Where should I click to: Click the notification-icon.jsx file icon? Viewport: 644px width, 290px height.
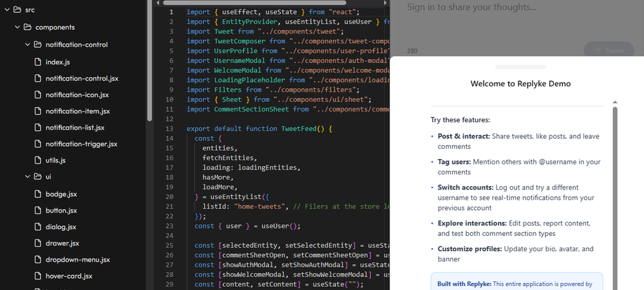click(38, 95)
